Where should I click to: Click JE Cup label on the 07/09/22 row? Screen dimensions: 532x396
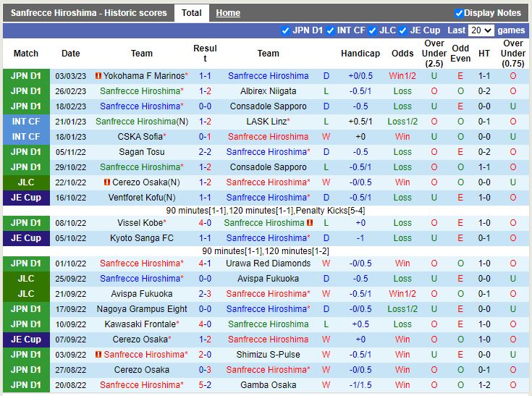tap(26, 340)
